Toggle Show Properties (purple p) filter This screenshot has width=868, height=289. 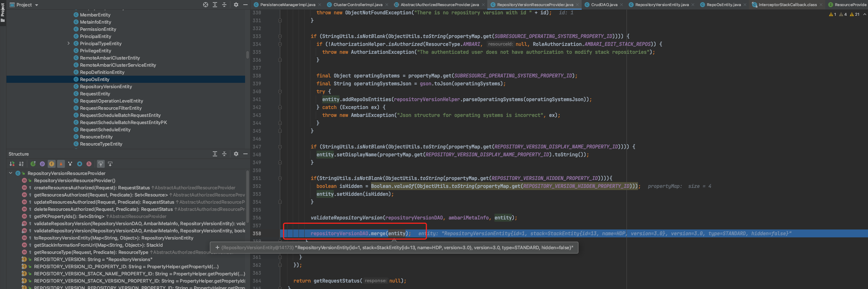tap(42, 164)
